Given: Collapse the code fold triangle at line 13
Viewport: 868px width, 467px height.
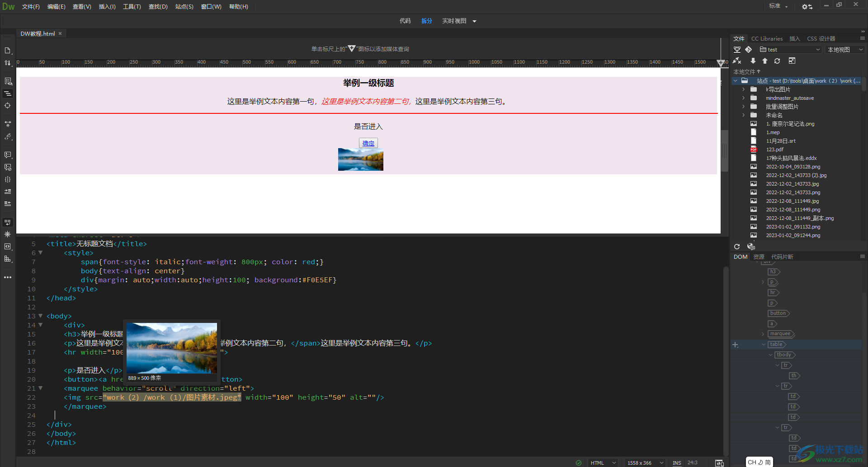Looking at the screenshot, I should click(40, 316).
